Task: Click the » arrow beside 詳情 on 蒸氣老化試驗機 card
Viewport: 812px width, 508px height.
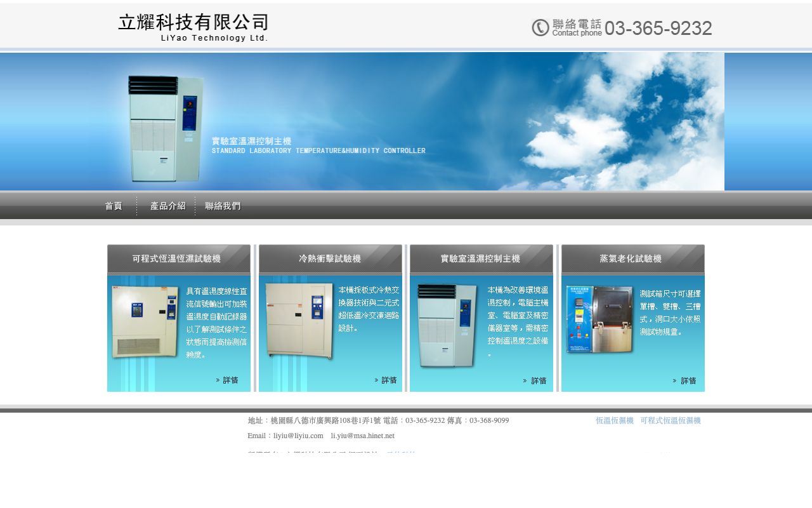Action: (674, 380)
